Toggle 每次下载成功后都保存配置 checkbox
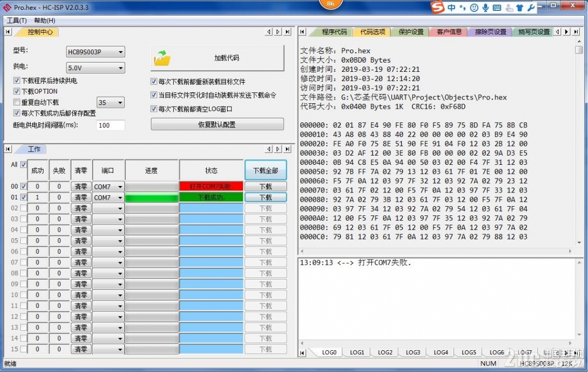The image size is (588, 372). tap(16, 113)
